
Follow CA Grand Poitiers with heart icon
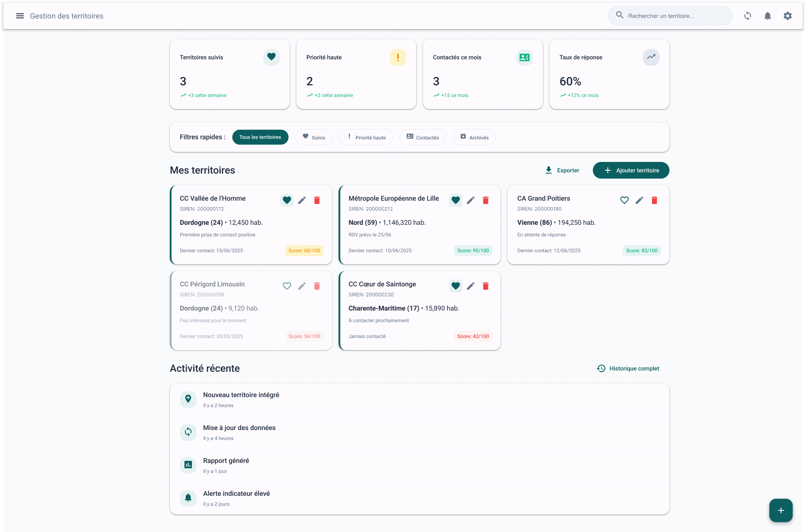(x=624, y=200)
